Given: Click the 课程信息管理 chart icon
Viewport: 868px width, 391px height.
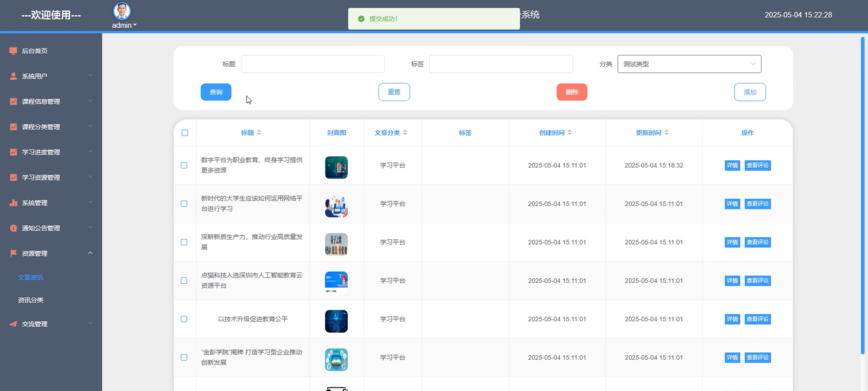Looking at the screenshot, I should click(13, 102).
